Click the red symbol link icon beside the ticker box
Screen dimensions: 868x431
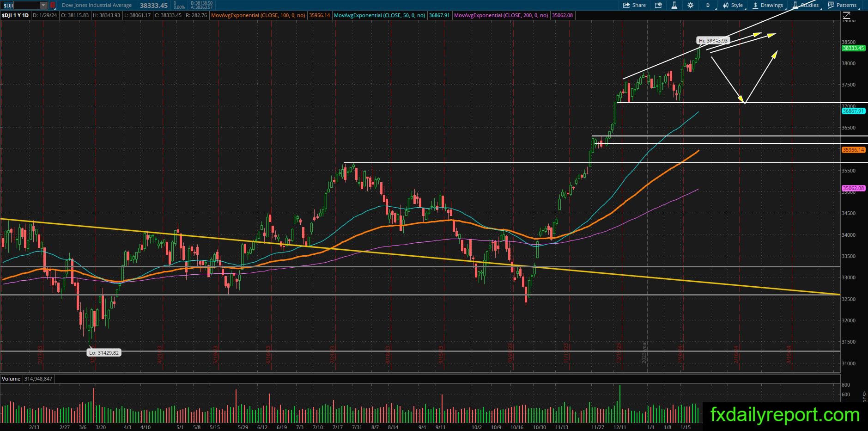[53, 5]
